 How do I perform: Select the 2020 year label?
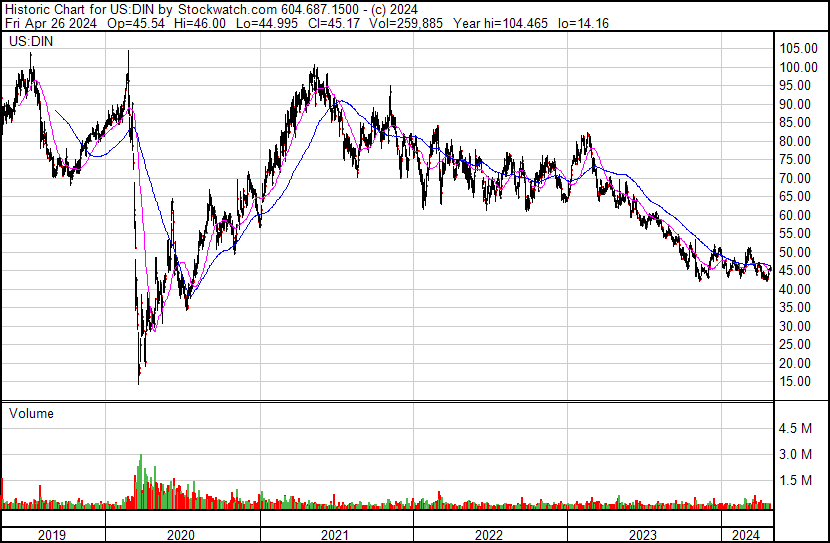pos(181,535)
